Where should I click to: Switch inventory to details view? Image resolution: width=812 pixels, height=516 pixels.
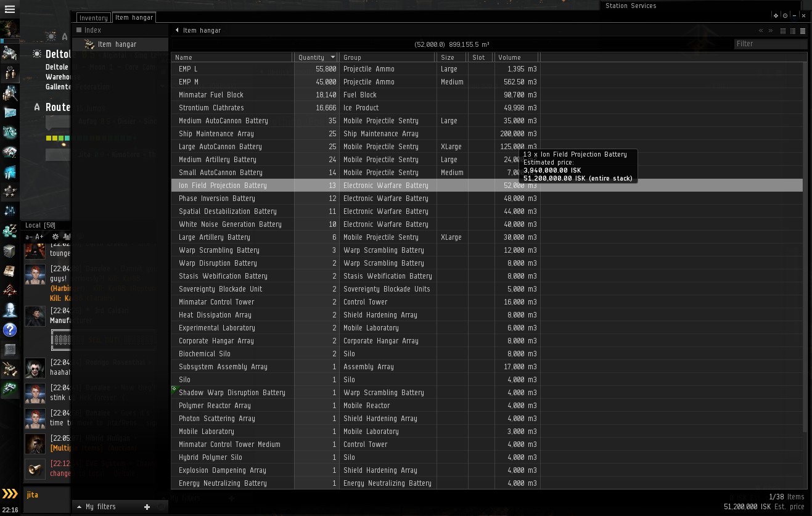793,31
